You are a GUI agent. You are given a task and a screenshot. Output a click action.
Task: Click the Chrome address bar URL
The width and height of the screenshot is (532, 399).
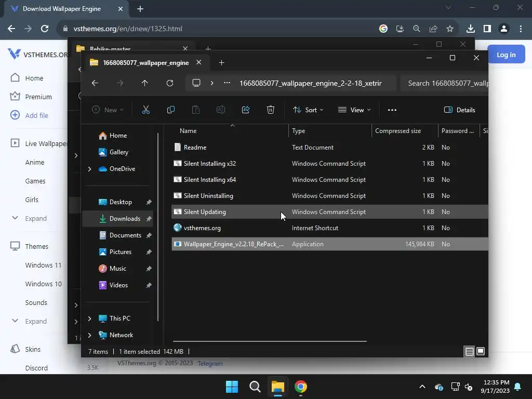pos(128,29)
